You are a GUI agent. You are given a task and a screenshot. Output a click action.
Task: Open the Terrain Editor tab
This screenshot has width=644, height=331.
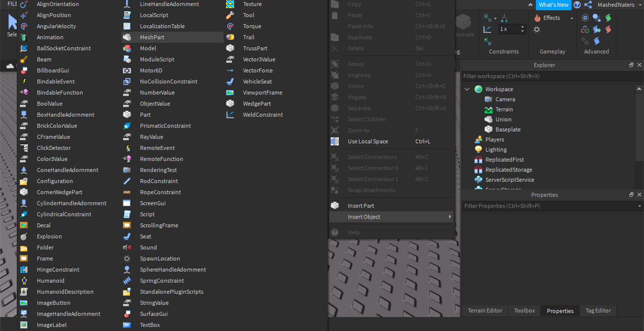point(485,310)
